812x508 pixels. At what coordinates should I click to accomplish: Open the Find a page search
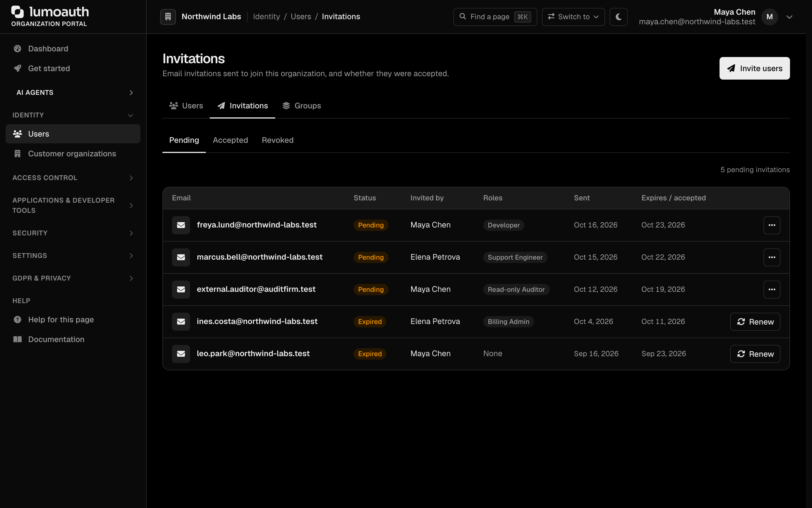[x=495, y=16]
